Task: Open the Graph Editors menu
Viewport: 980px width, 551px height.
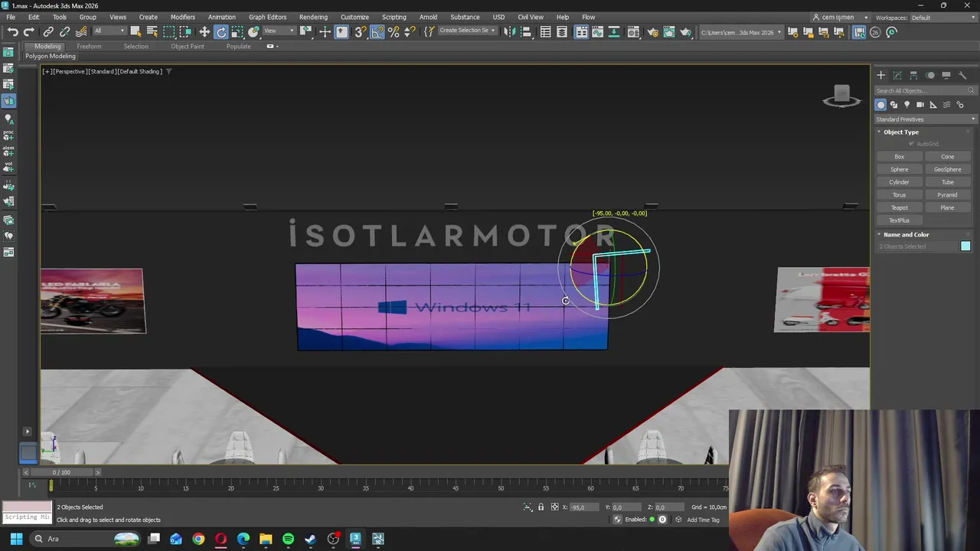Action: coord(267,17)
